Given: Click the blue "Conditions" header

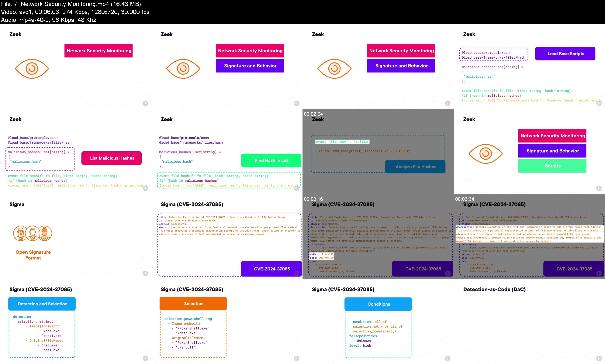Looking at the screenshot, I should coord(378,304).
